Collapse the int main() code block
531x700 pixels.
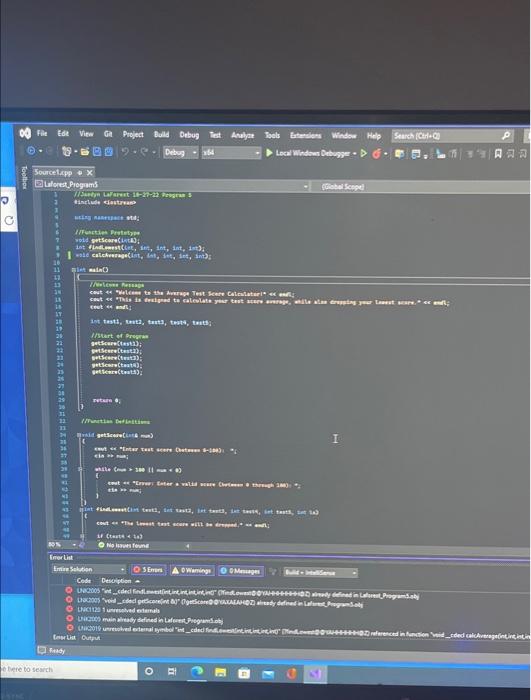coord(74,270)
